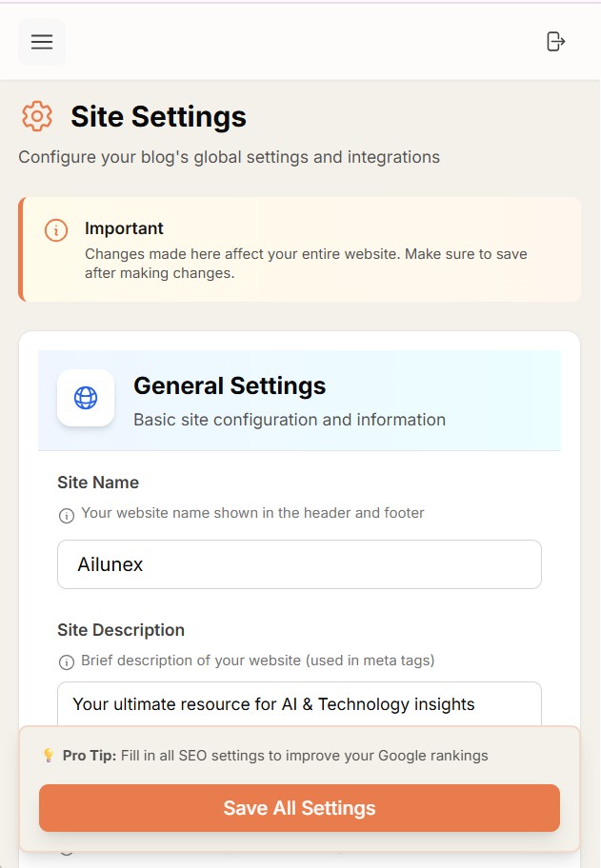Viewport: 601px width, 868px height.
Task: Click the 'Changes made here affect' warning text
Action: click(306, 264)
